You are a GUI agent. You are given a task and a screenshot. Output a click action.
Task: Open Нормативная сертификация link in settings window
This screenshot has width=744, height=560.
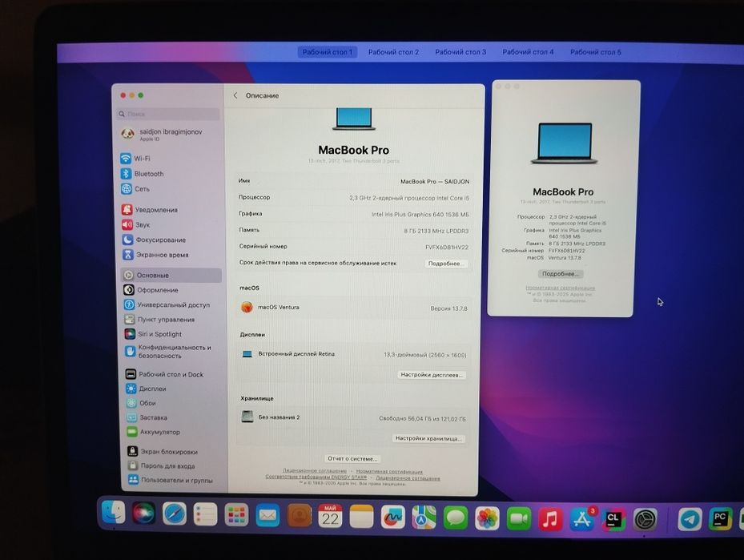click(x=389, y=472)
